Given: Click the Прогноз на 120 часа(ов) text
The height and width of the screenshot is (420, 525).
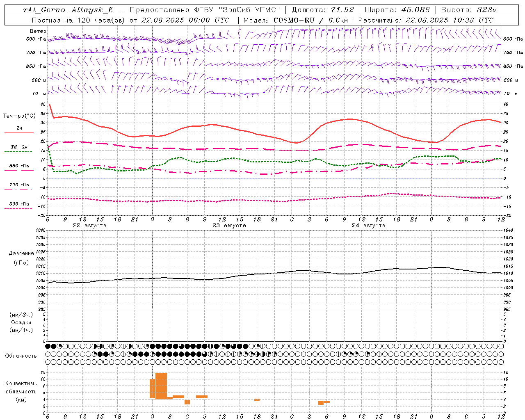Looking at the screenshot, I should (x=79, y=20).
